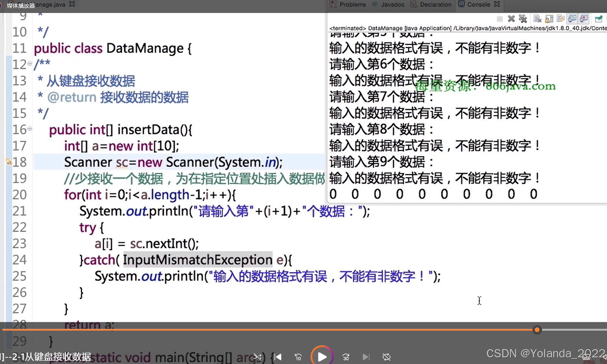Screen dimensions: 607x364
Task: Click the next track button
Action: coord(366,357)
